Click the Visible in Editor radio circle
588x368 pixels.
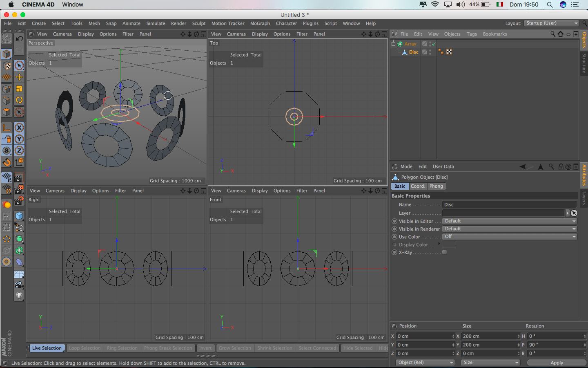point(394,221)
